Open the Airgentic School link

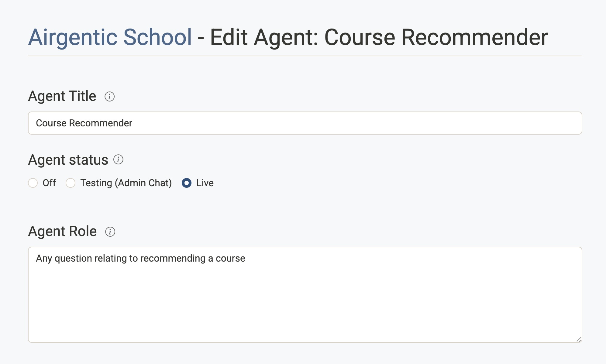(110, 37)
